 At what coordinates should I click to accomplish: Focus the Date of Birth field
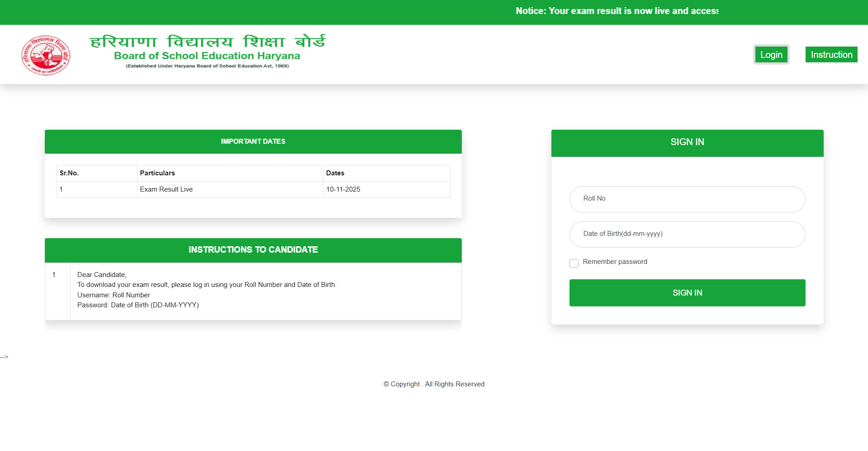(687, 234)
